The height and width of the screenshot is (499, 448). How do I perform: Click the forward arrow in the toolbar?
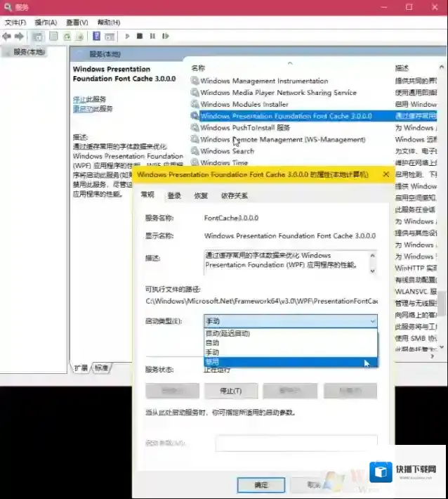(18, 36)
